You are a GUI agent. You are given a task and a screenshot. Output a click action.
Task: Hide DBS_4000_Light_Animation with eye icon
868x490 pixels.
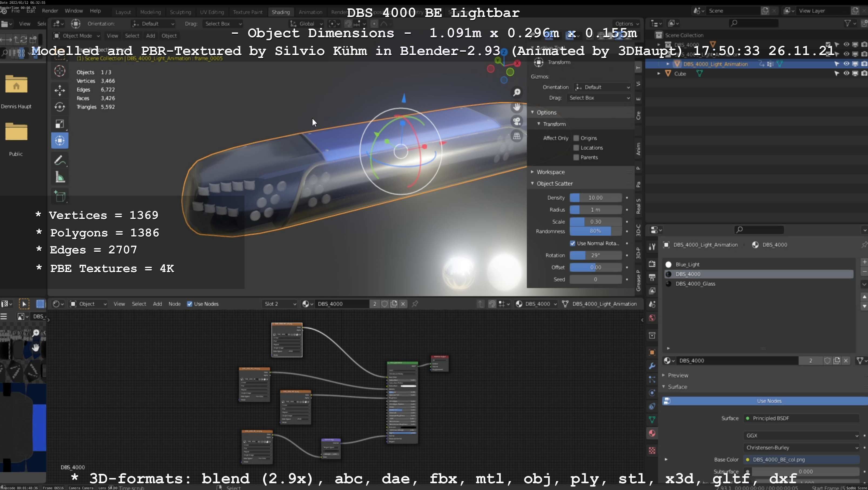click(x=846, y=64)
